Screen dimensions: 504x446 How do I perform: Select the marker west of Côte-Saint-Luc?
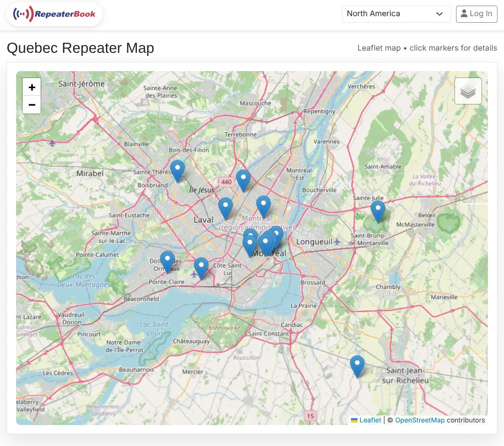coord(201,268)
